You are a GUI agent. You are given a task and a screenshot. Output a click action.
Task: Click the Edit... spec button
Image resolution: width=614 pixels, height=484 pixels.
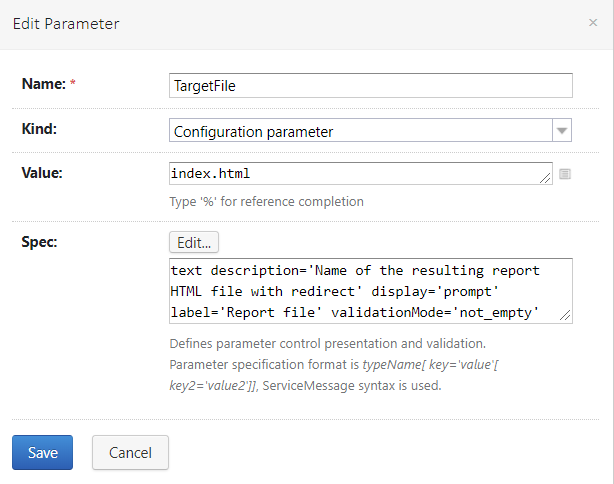194,242
